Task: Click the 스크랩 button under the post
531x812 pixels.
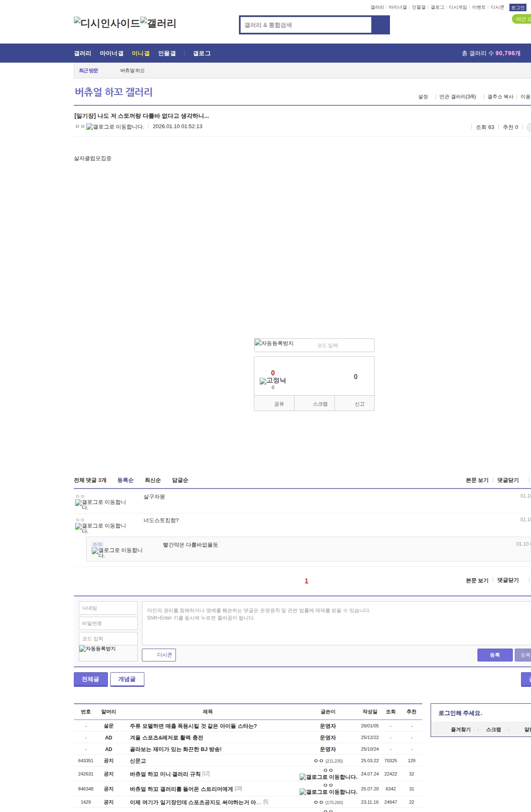Action: point(320,404)
